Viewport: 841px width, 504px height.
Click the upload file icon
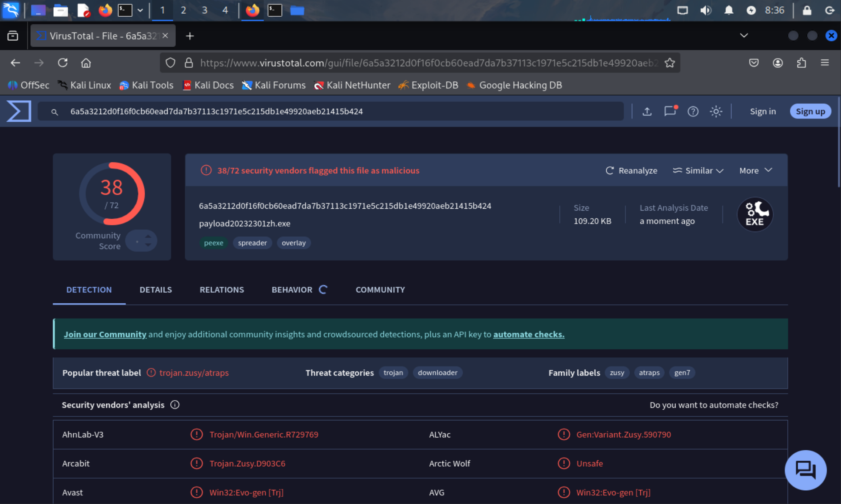pos(647,111)
